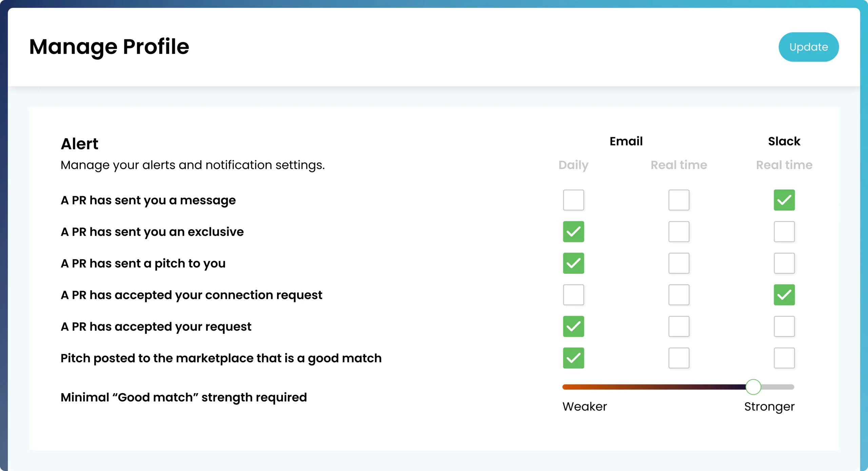Enable daily email for PR message alerts

click(573, 200)
